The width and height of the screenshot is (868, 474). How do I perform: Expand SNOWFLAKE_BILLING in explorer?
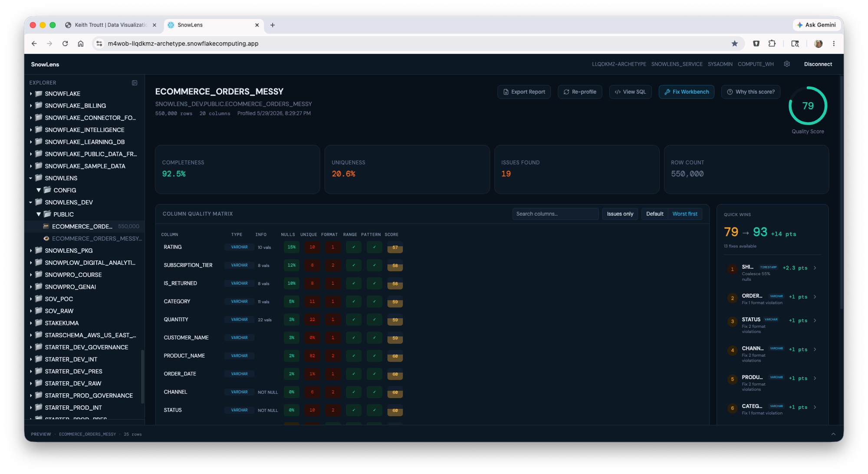pos(31,106)
